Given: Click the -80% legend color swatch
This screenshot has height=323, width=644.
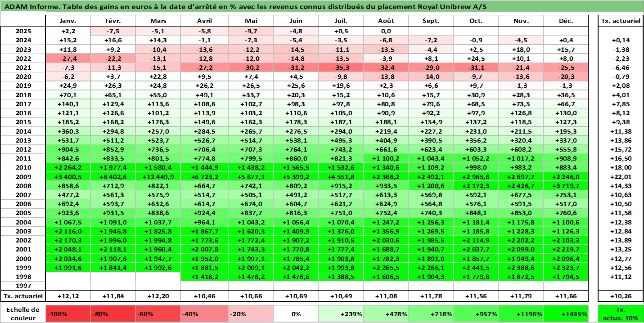Looking at the screenshot, I should (x=113, y=314).
